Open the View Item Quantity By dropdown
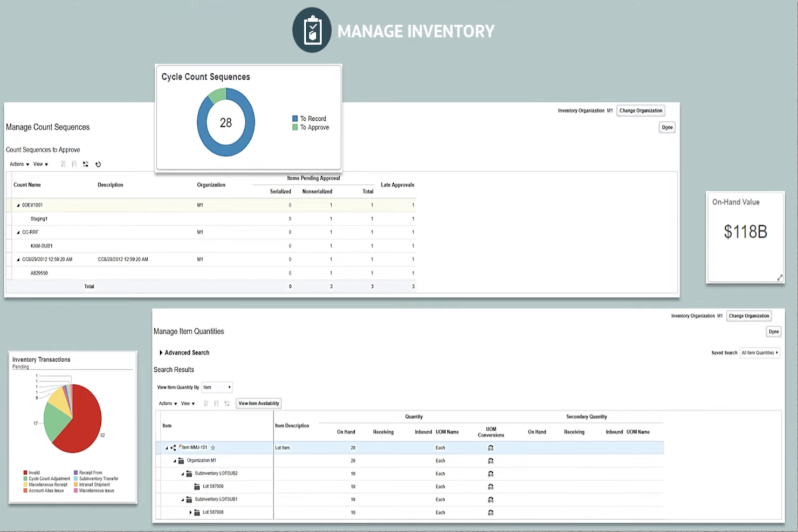Image resolution: width=798 pixels, height=532 pixels. point(217,387)
